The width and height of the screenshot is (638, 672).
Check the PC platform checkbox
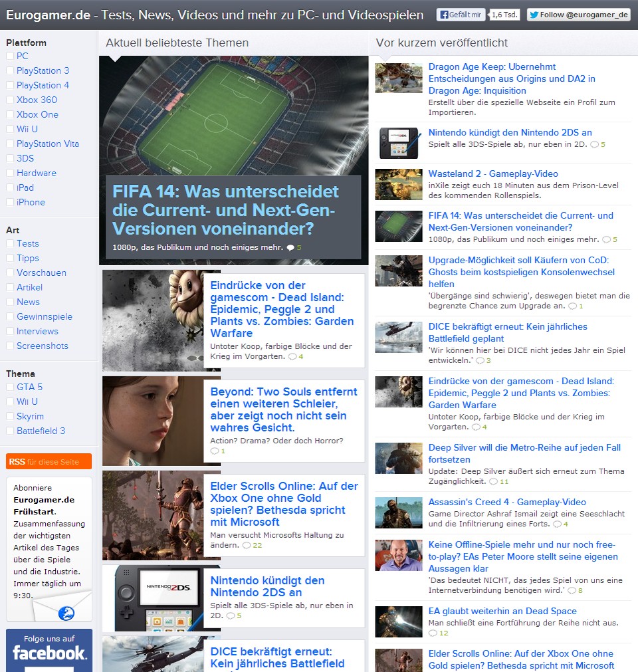[10, 56]
